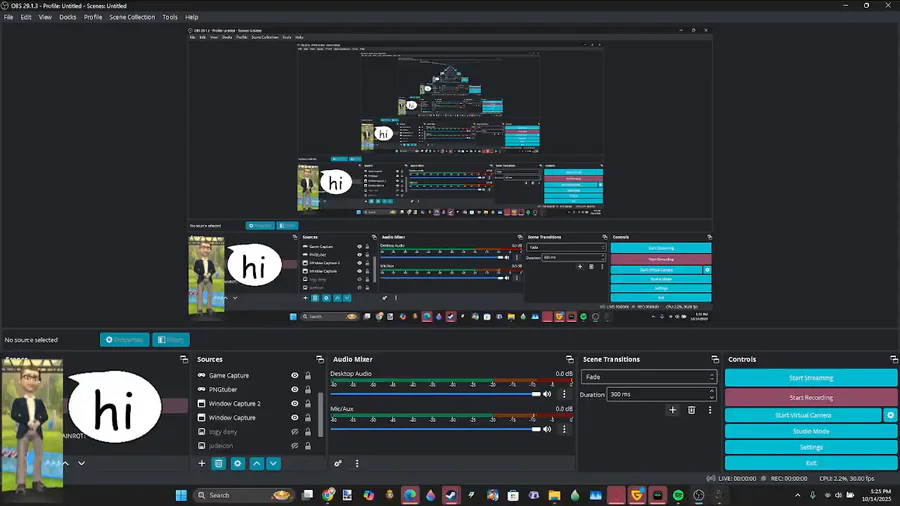This screenshot has width=900, height=506.
Task: Click Start Virtual Camera button
Action: click(803, 415)
